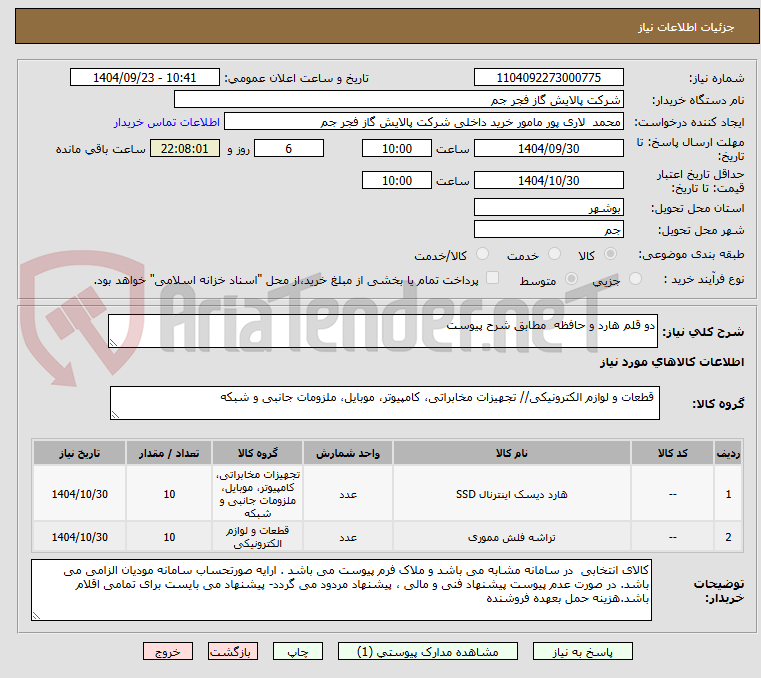Click قطعات و لوازم الکترونیکی group cell
The height and width of the screenshot is (678, 761).
click(x=257, y=537)
